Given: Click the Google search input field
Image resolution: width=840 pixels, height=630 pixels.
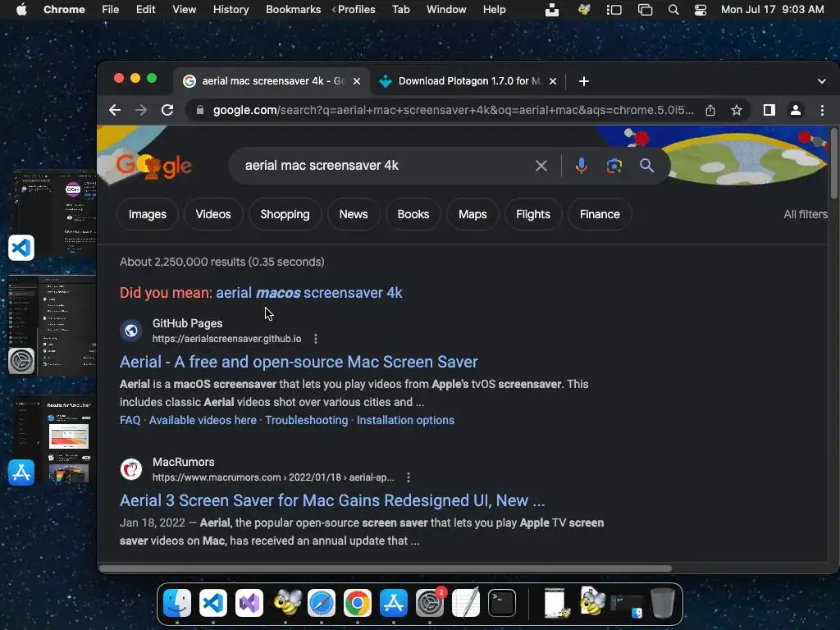Looking at the screenshot, I should tap(383, 166).
